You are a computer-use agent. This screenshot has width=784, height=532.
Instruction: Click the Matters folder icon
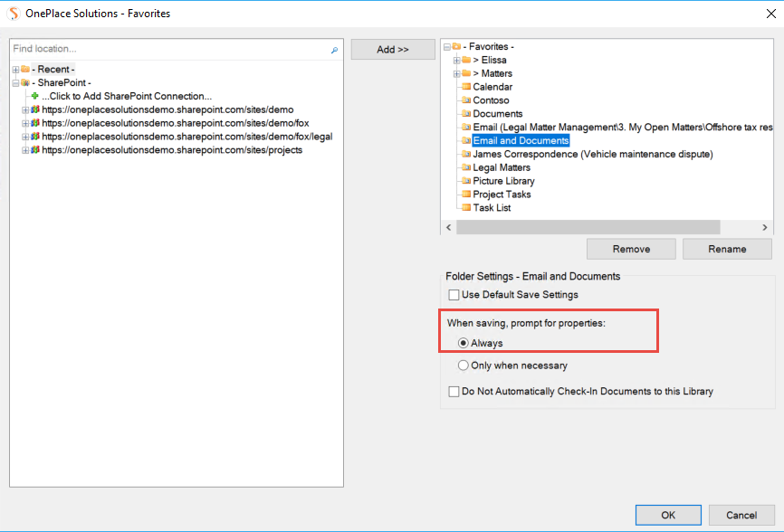click(466, 73)
